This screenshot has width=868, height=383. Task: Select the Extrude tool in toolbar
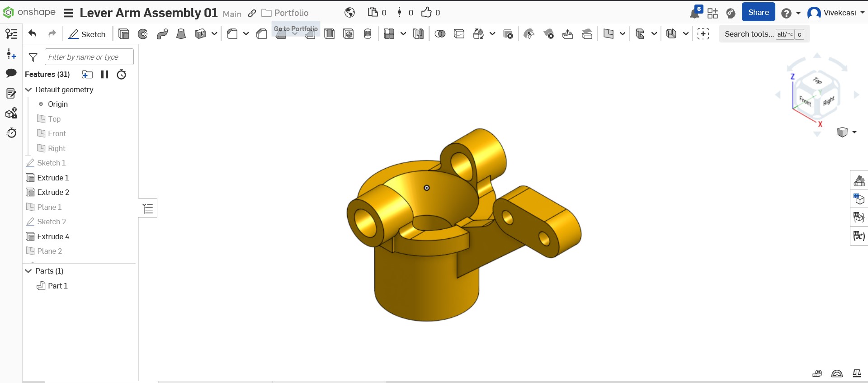[123, 34]
